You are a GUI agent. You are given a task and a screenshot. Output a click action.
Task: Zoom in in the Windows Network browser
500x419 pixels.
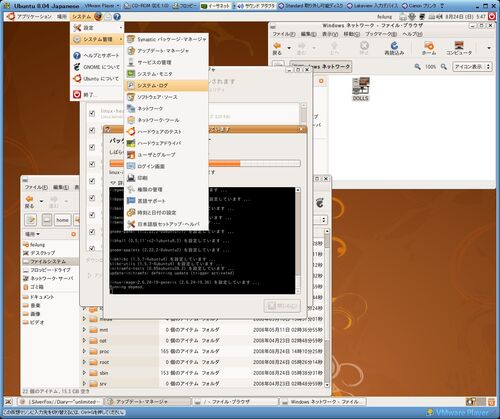(x=444, y=67)
